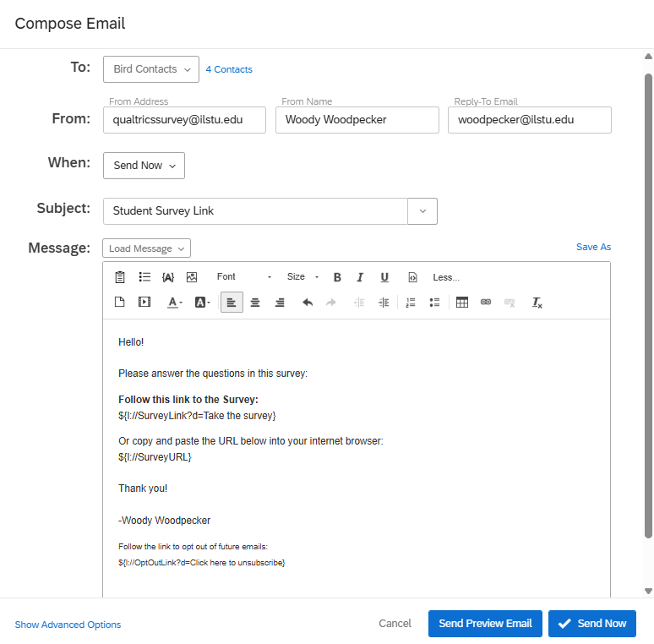Expand the subject line chevron dropdown

tap(422, 211)
